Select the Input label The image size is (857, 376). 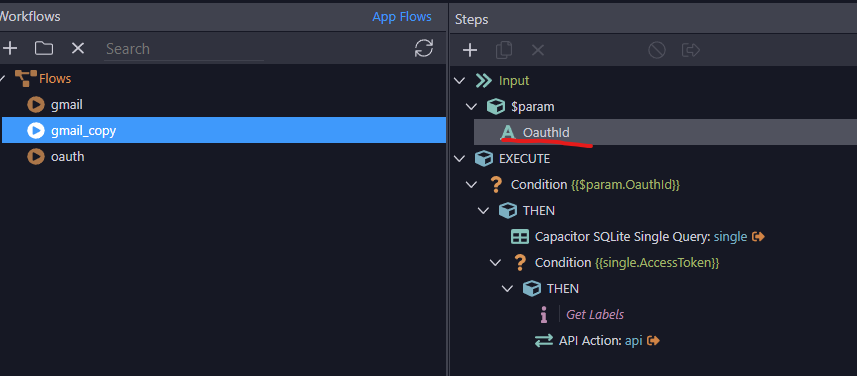(514, 81)
